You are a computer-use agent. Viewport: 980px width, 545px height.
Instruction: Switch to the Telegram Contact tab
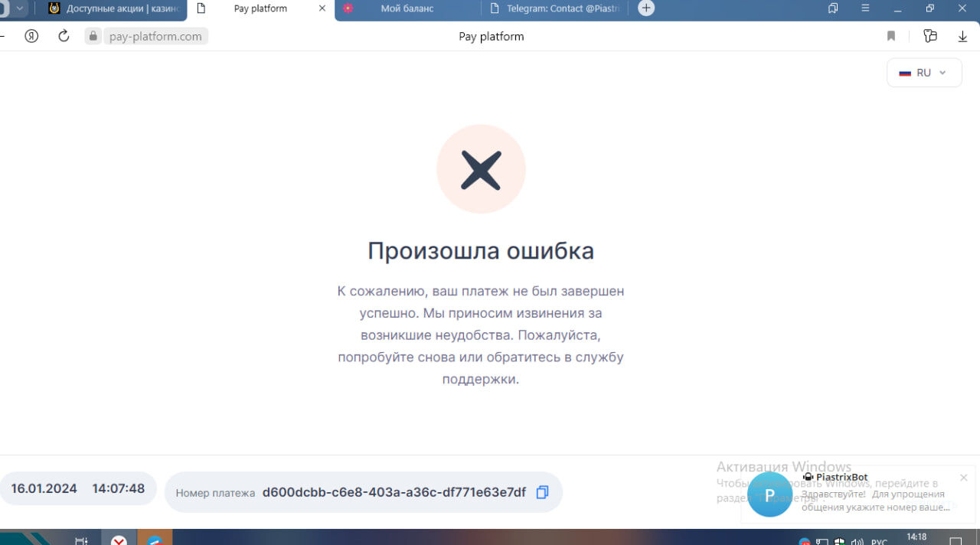click(555, 8)
